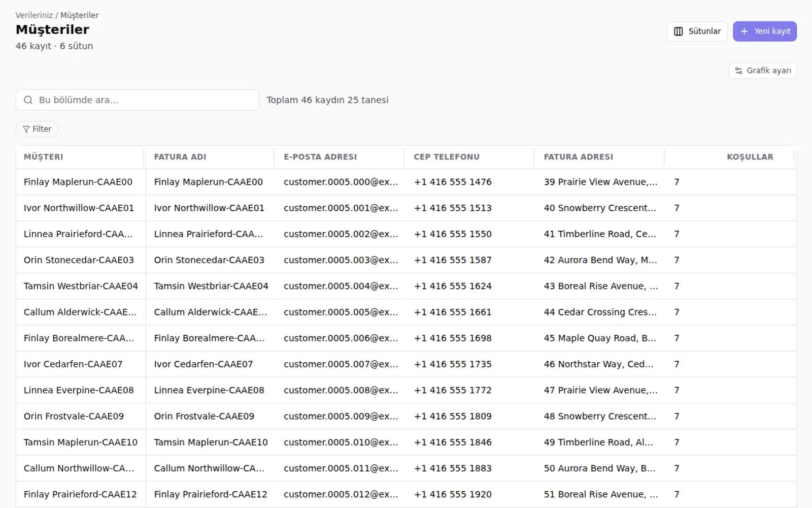Screen dimensions: 812x508
Task: Sort by FATURA ADI column header
Action: [x=180, y=157]
